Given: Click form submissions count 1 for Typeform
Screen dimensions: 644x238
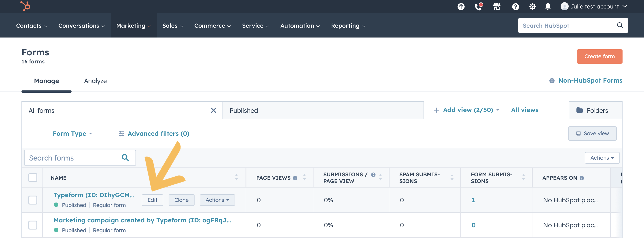Looking at the screenshot, I should (473, 200).
